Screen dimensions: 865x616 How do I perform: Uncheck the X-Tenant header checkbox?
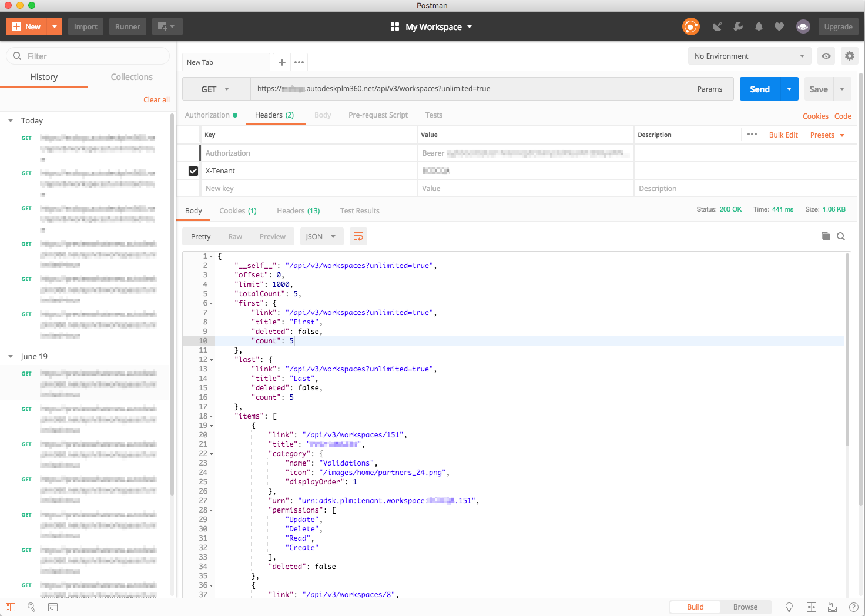pos(193,171)
